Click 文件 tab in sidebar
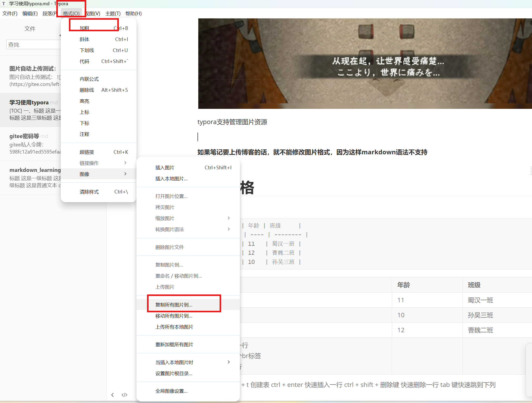The width and height of the screenshot is (532, 403). click(x=30, y=29)
